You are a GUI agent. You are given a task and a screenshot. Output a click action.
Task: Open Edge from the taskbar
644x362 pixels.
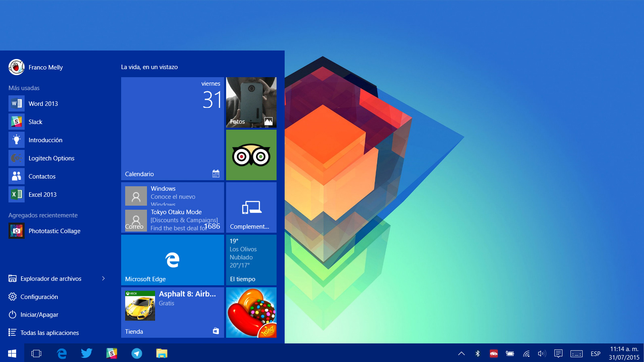[x=62, y=353]
